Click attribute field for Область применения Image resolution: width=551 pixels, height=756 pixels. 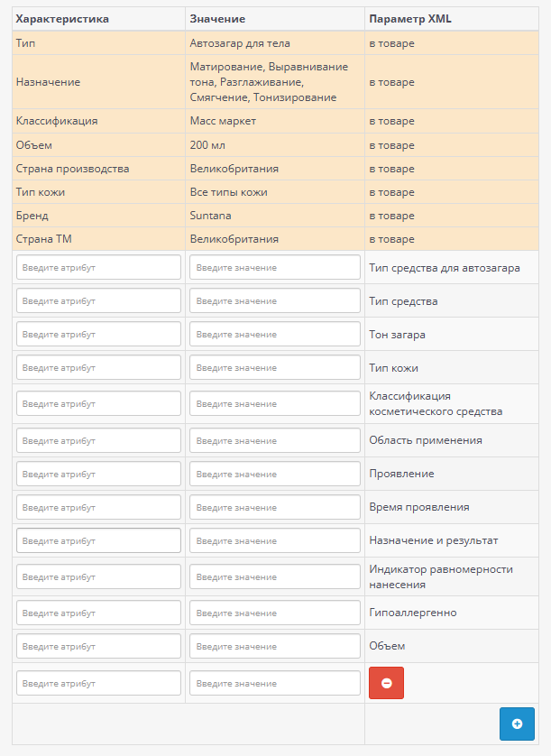[98, 440]
